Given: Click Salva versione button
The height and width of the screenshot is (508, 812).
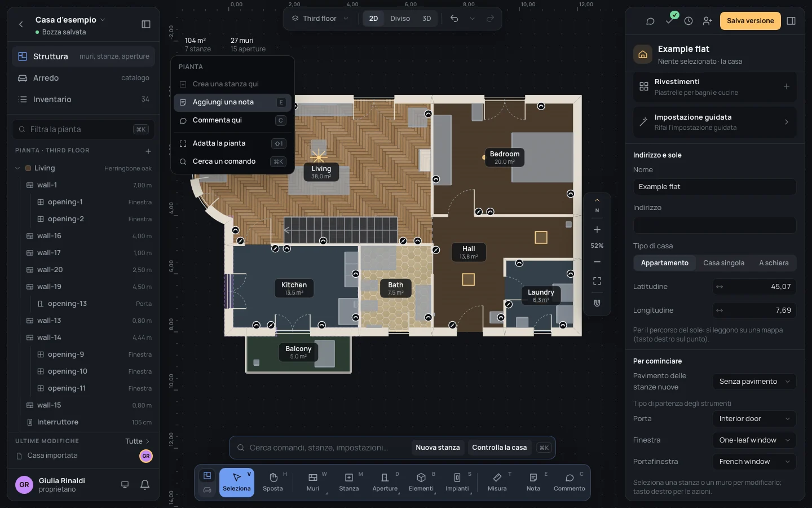Looking at the screenshot, I should [750, 21].
